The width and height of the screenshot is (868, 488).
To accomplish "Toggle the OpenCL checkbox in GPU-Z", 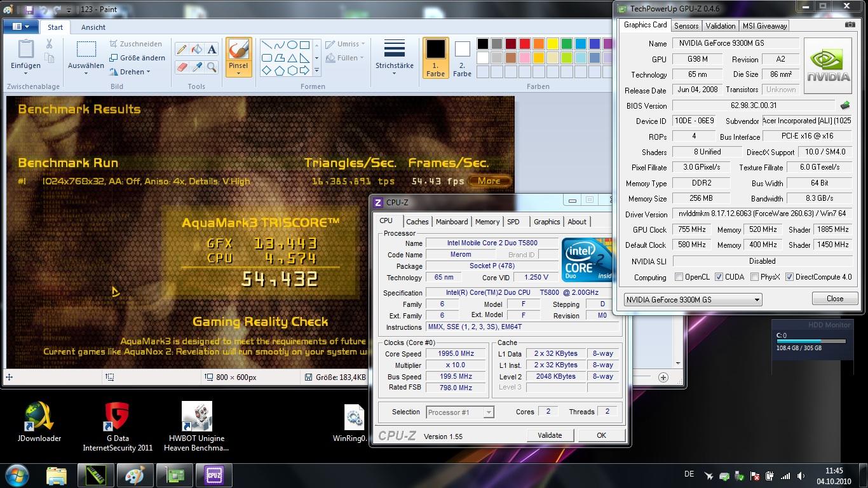I will 679,277.
